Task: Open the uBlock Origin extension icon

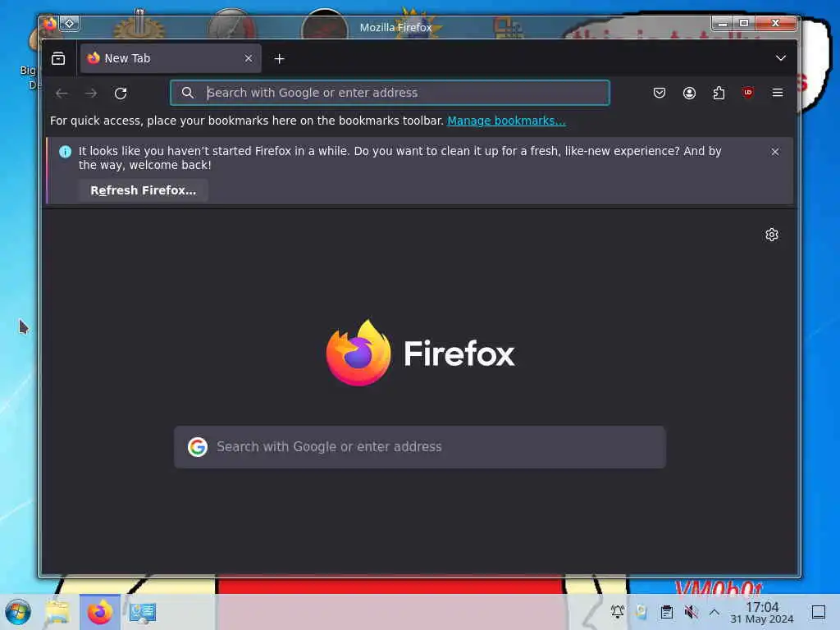Action: [x=748, y=93]
